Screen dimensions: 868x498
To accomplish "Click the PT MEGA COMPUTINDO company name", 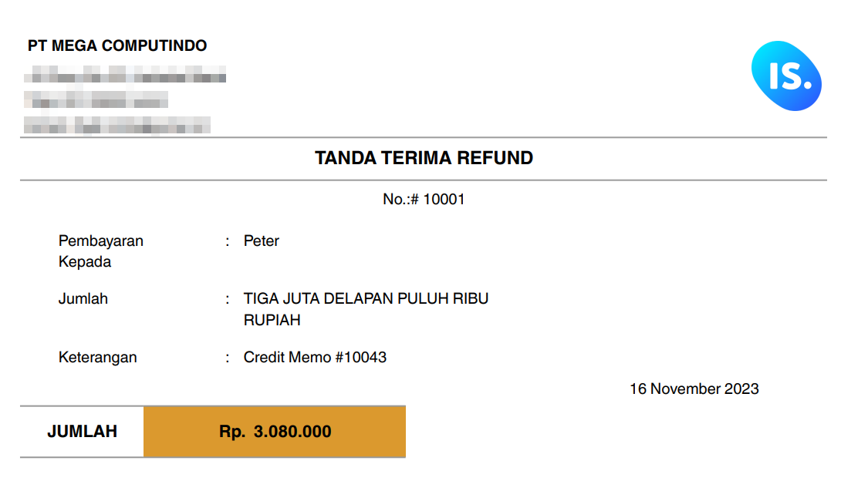I will [x=117, y=45].
